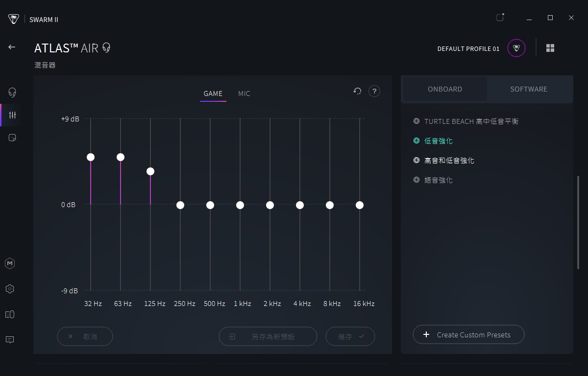Open the help question mark icon
This screenshot has width=588, height=376.
[x=374, y=91]
